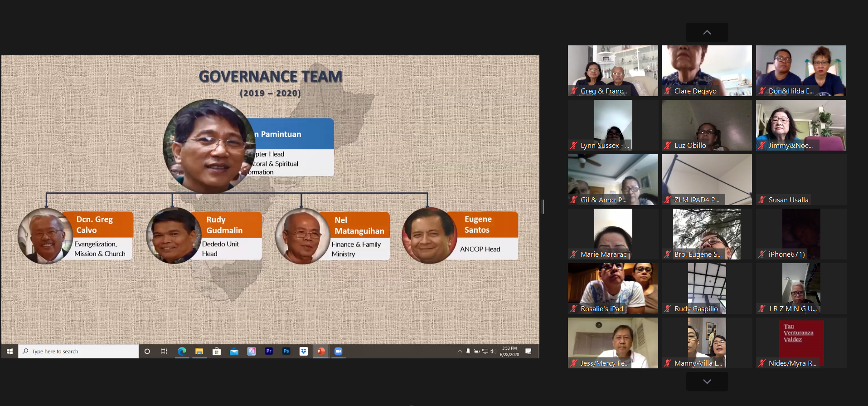Open File Explorer on shared taskbar
Viewport: 868px width, 406px height.
point(199,352)
